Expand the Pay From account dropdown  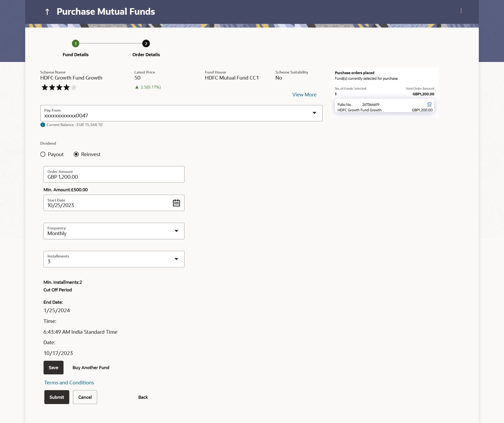click(314, 113)
